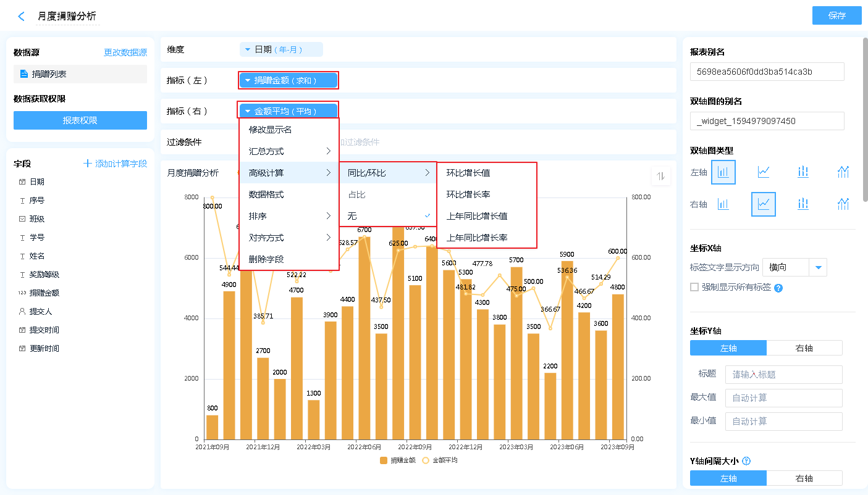
Task: Switch Y轴间隔大小 to 右轴
Action: pos(804,478)
